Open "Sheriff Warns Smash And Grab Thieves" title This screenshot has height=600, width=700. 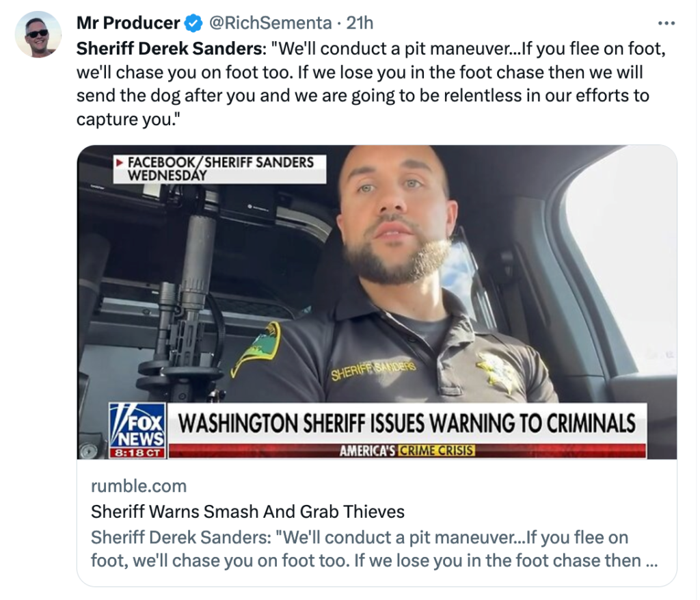[247, 512]
